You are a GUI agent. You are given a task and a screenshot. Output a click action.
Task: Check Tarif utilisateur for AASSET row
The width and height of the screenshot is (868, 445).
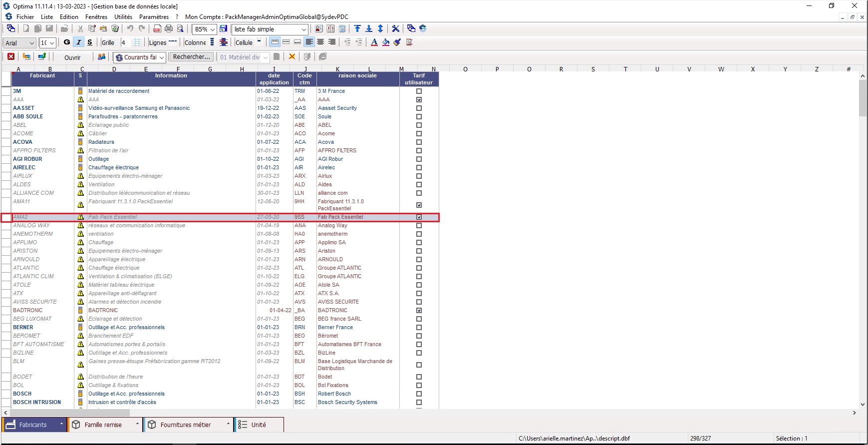pos(419,108)
